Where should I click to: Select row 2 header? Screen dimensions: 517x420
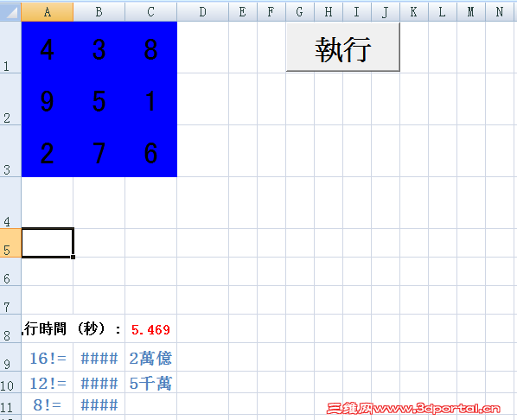(10, 99)
